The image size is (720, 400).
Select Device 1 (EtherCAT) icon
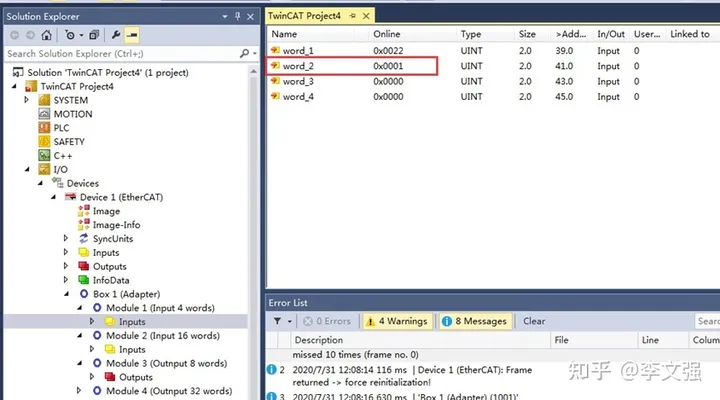71,197
